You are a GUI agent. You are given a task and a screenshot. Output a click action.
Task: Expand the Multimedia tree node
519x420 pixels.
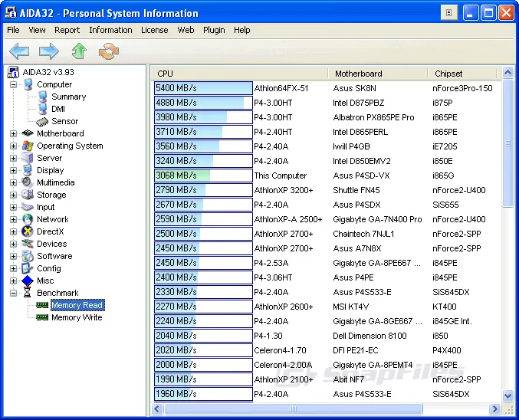[13, 182]
